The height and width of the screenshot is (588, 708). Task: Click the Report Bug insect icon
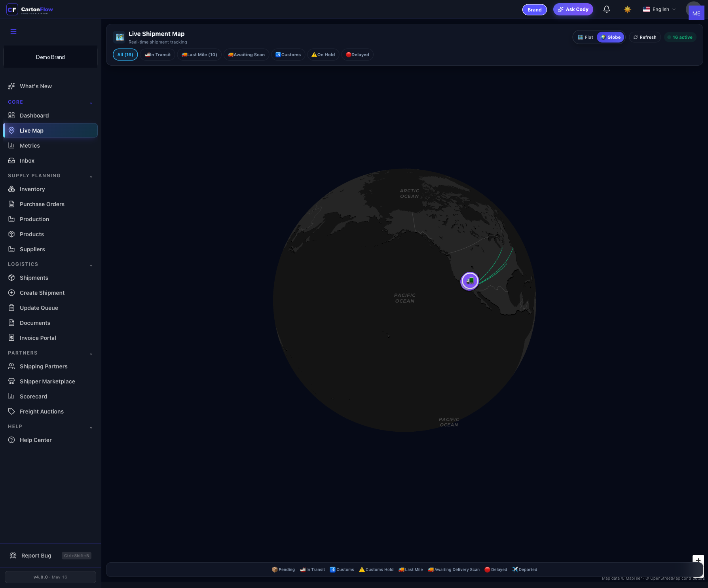(13, 556)
